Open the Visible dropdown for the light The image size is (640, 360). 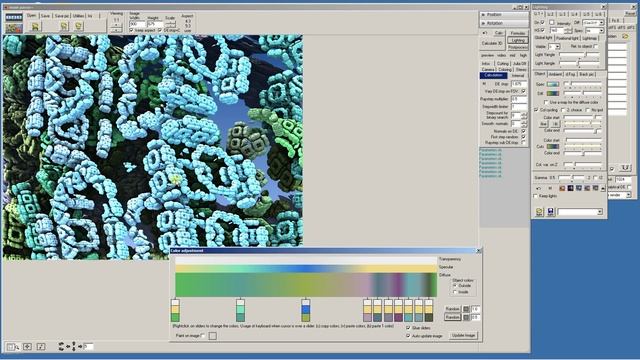click(x=557, y=47)
